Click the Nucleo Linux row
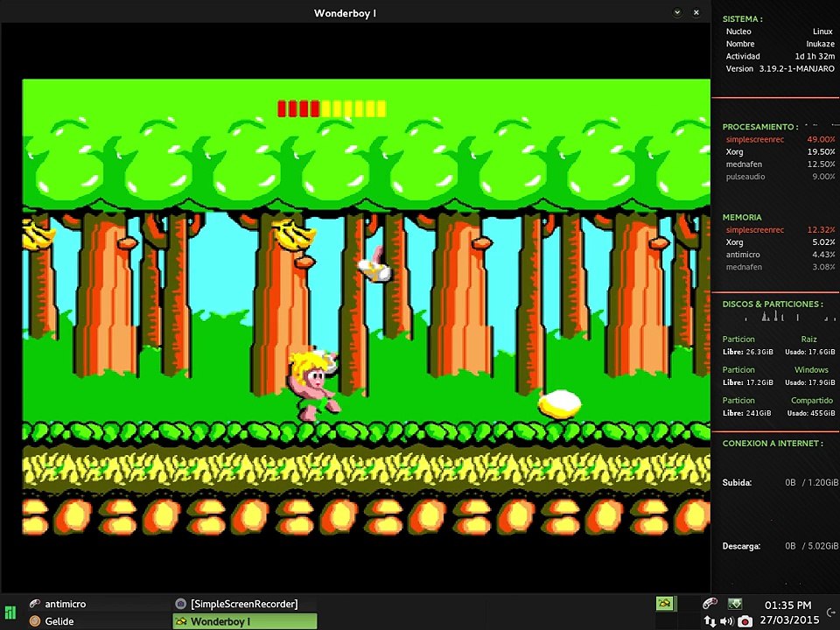 pos(780,31)
